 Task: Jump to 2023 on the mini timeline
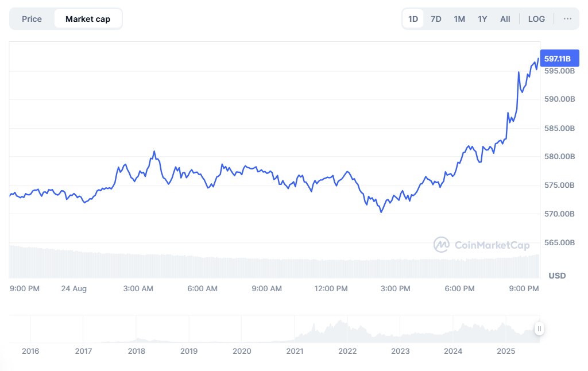[x=400, y=351]
